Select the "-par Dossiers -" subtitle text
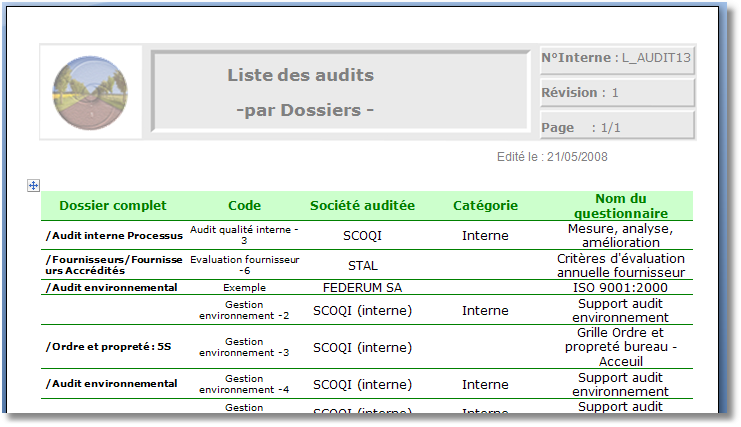 click(x=304, y=110)
